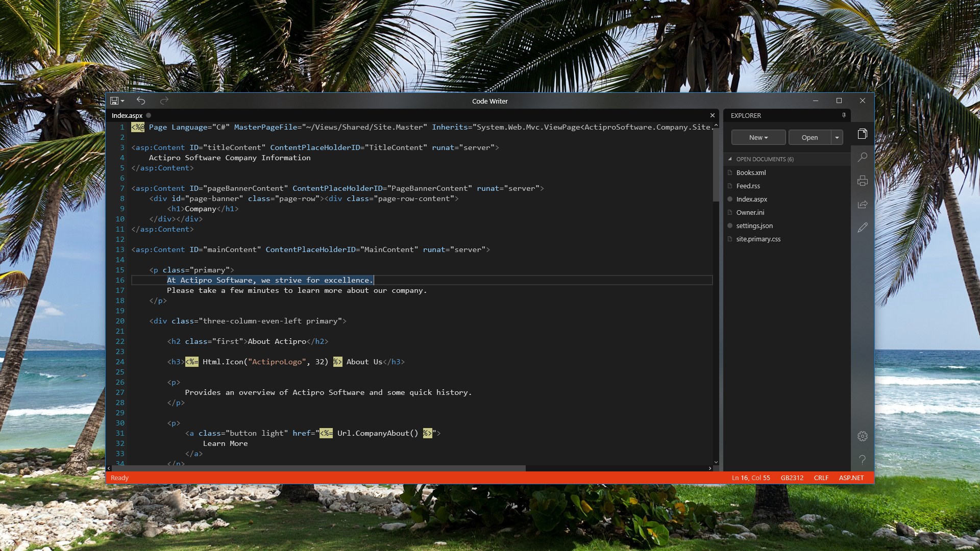This screenshot has width=980, height=551.
Task: Open the search magnifier sidebar icon
Action: (862, 157)
